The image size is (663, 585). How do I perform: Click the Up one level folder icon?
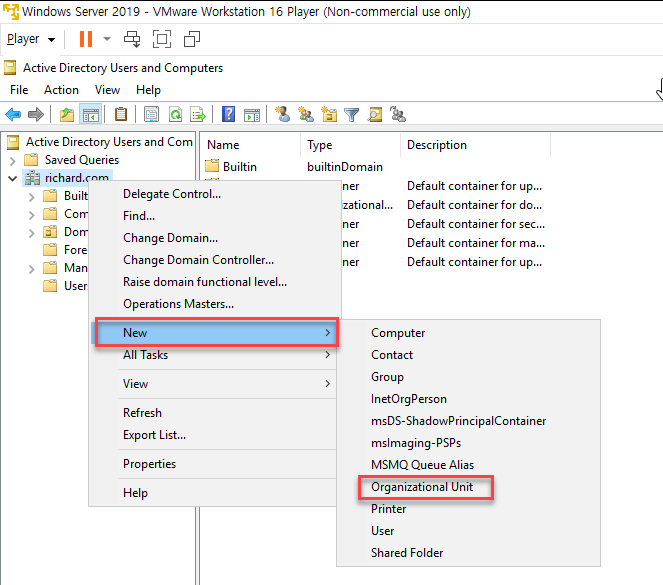pyautogui.click(x=67, y=114)
